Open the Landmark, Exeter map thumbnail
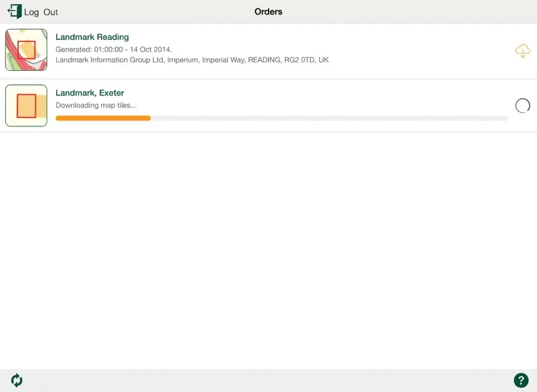This screenshot has width=537, height=392. point(26,105)
